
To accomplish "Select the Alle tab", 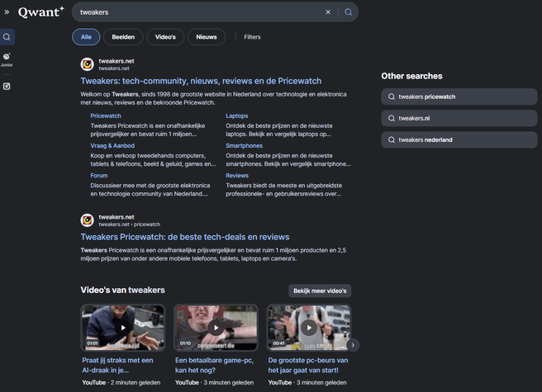I will 86,37.
